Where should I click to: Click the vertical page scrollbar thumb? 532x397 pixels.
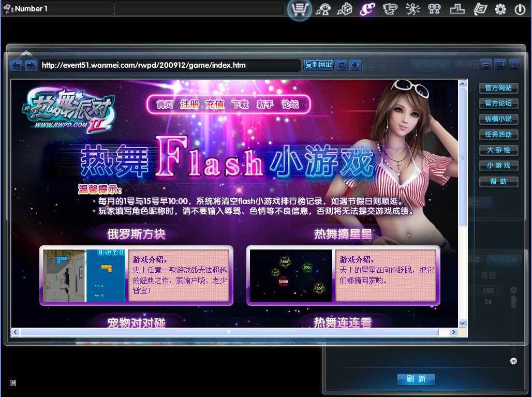tap(462, 158)
